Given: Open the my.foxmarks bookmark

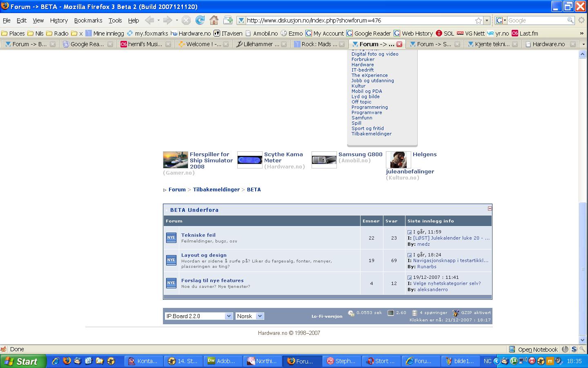Looking at the screenshot, I should [147, 34].
